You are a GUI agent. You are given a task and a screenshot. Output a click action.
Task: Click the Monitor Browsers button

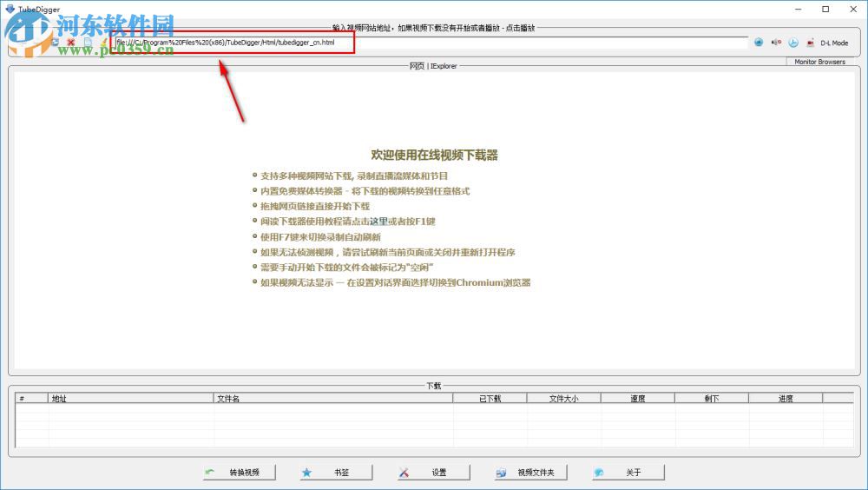[x=820, y=62]
